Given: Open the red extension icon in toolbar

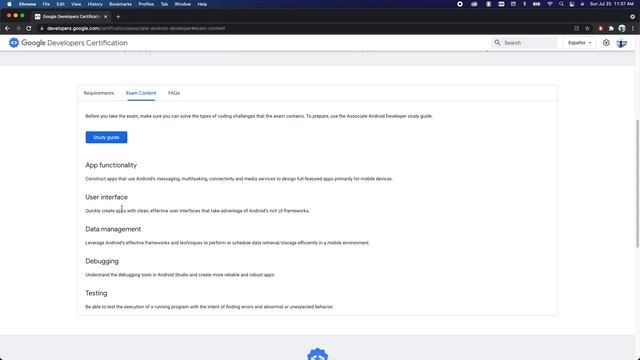Looking at the screenshot, I should point(600,29).
